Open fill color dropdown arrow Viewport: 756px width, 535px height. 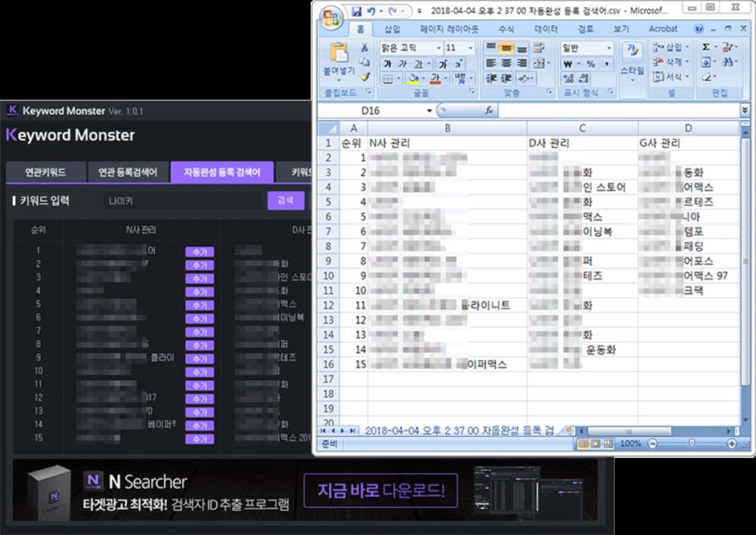pos(423,78)
